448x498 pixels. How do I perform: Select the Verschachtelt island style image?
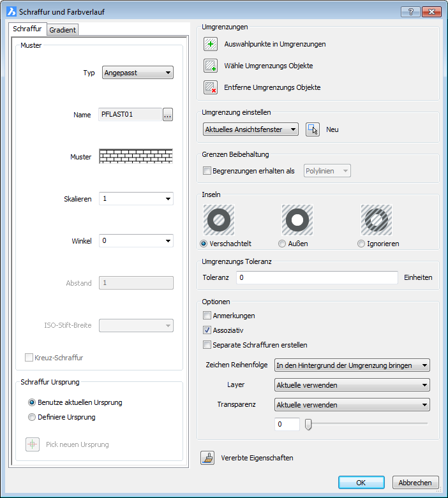point(219,221)
